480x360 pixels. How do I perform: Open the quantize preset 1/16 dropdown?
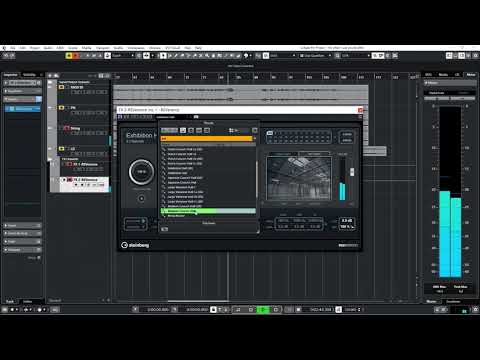pyautogui.click(x=356, y=56)
